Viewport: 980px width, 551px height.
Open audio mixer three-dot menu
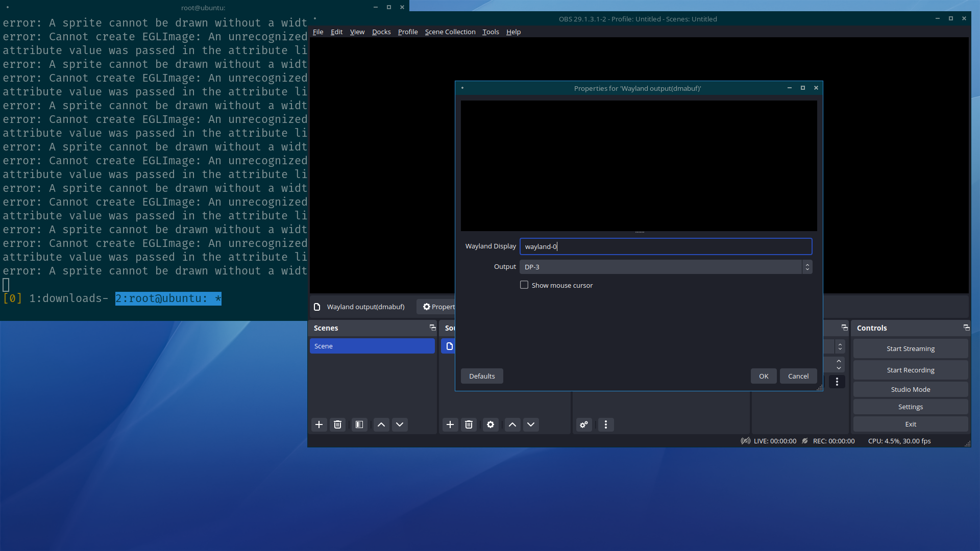pyautogui.click(x=606, y=424)
